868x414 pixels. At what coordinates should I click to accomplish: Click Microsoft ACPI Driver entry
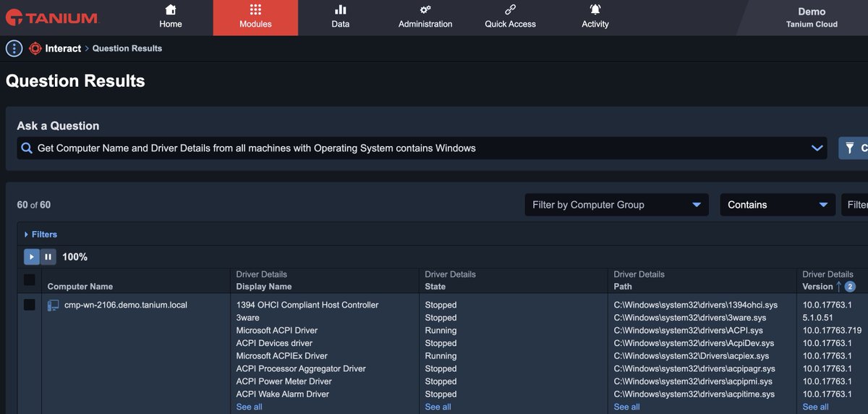coord(277,331)
